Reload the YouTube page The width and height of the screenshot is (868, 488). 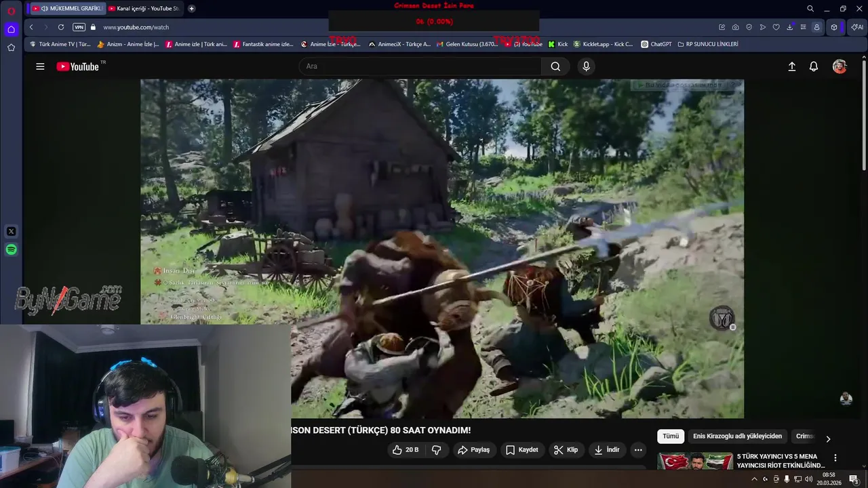61,27
